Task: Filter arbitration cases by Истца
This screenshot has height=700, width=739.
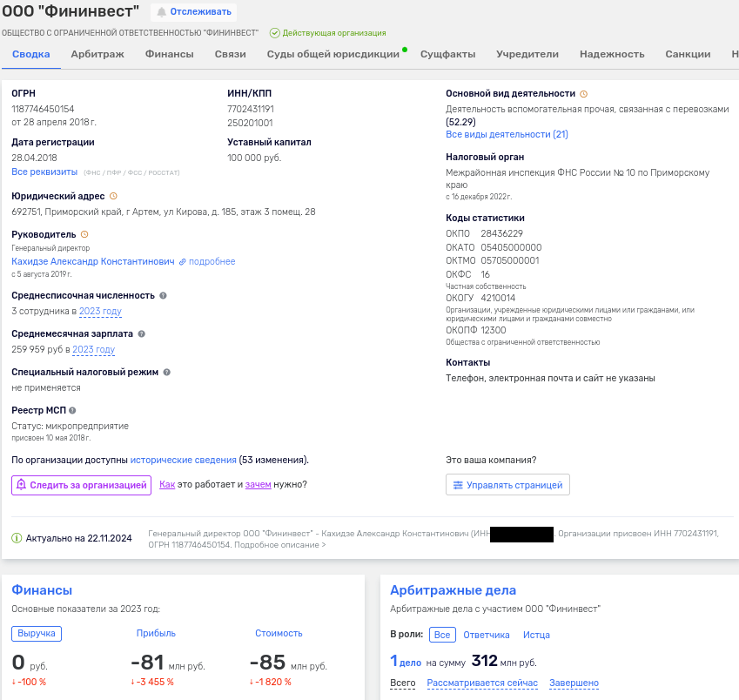Action: (x=536, y=635)
